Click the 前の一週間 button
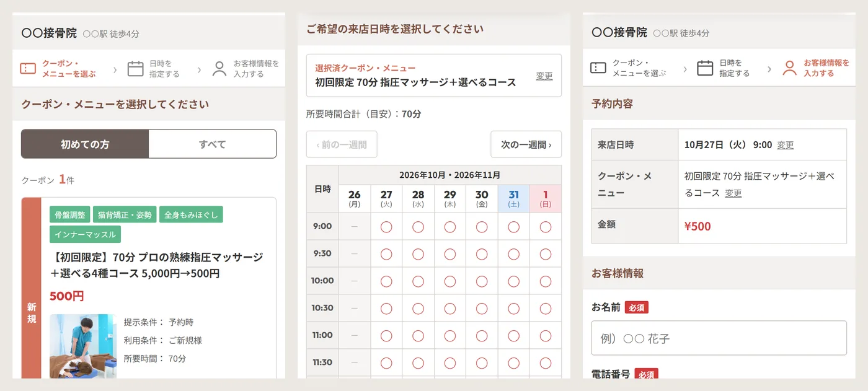 342,144
